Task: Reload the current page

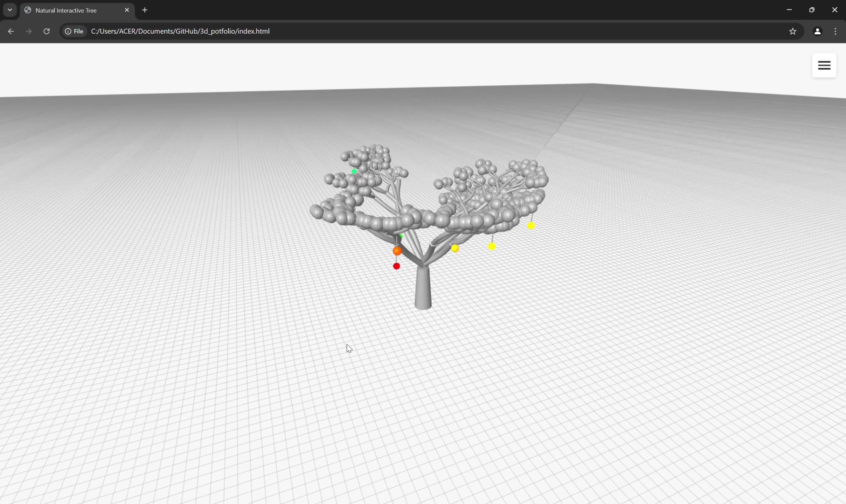Action: [x=47, y=31]
